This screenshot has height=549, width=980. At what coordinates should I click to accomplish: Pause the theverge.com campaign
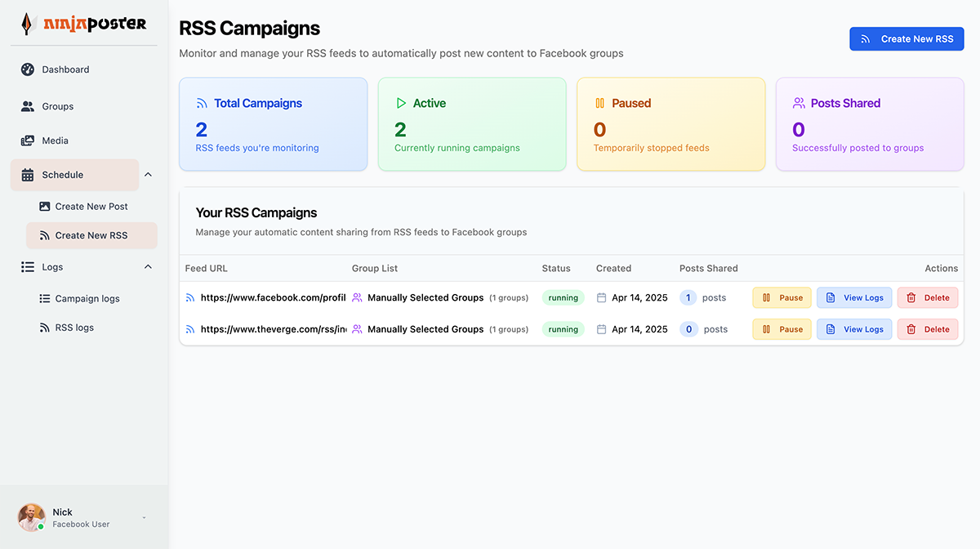coord(782,329)
